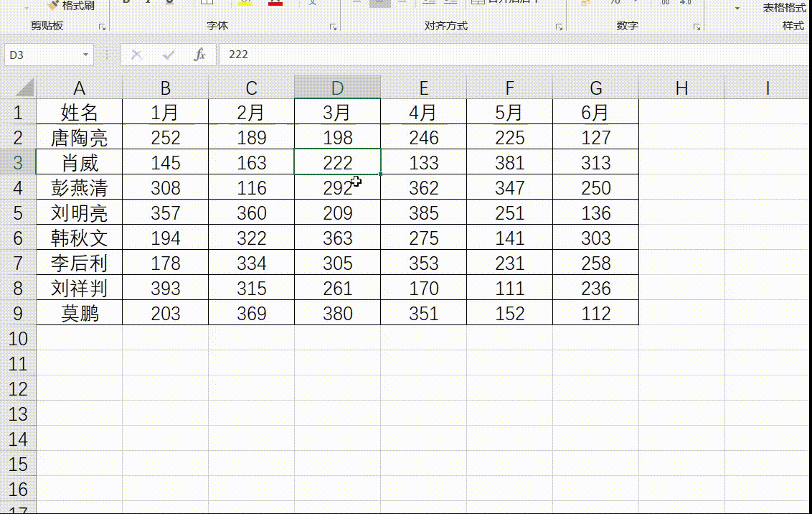The width and height of the screenshot is (812, 514).
Task: Select row 6 header
Action: tap(18, 238)
